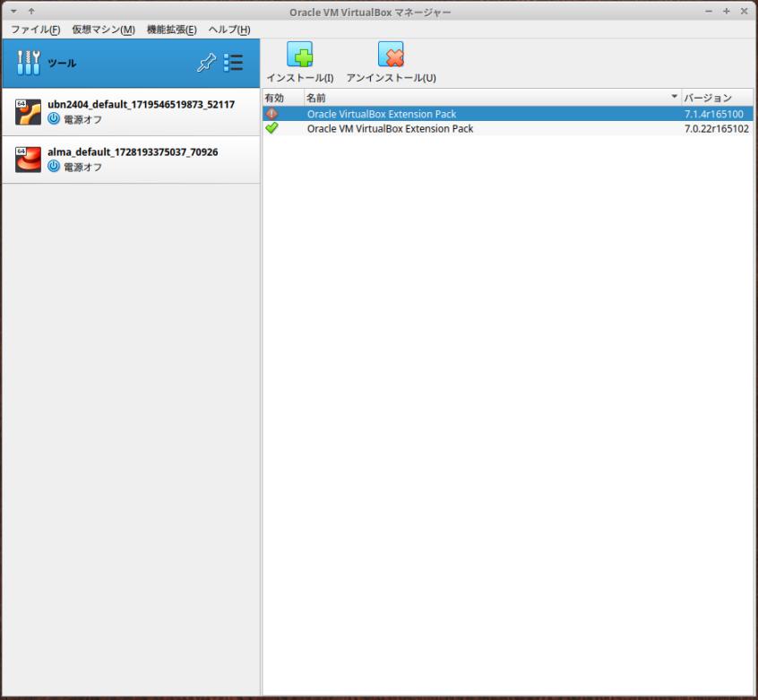The width and height of the screenshot is (758, 700).
Task: Open the ヘルプ(H) menu
Action: click(x=229, y=30)
